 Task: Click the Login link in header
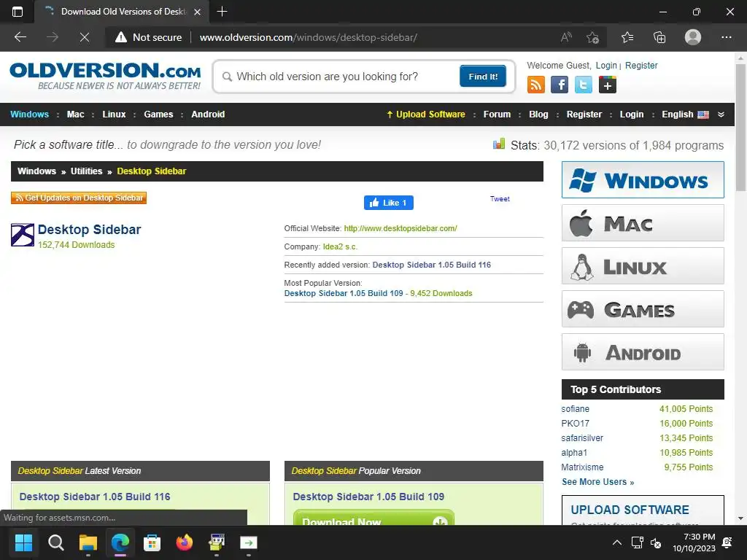click(x=606, y=65)
